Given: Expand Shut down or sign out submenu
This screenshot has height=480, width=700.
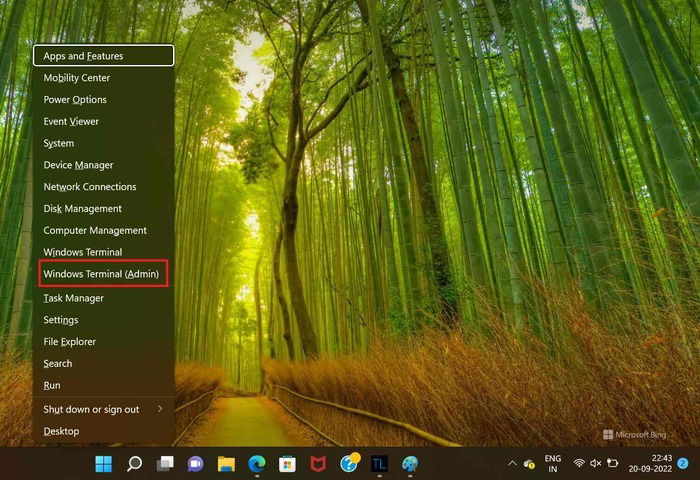Looking at the screenshot, I should [x=104, y=409].
